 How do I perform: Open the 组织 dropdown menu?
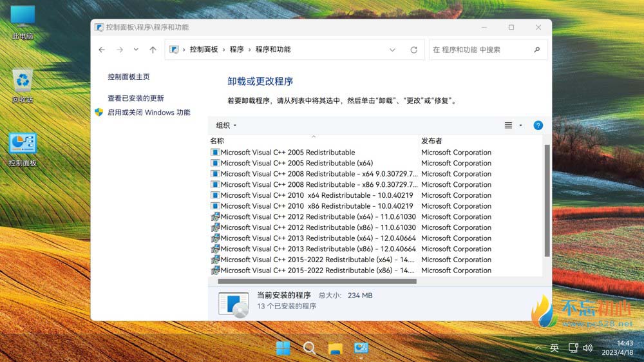click(x=226, y=126)
